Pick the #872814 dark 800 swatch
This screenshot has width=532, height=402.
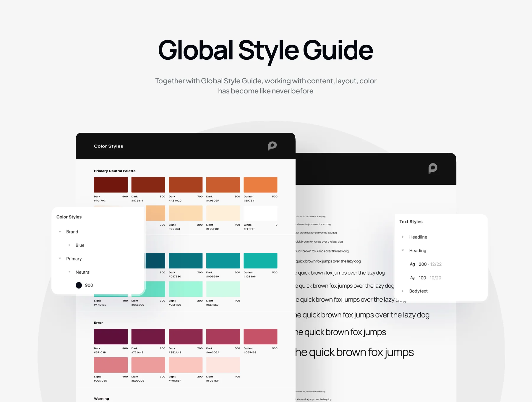(x=148, y=185)
